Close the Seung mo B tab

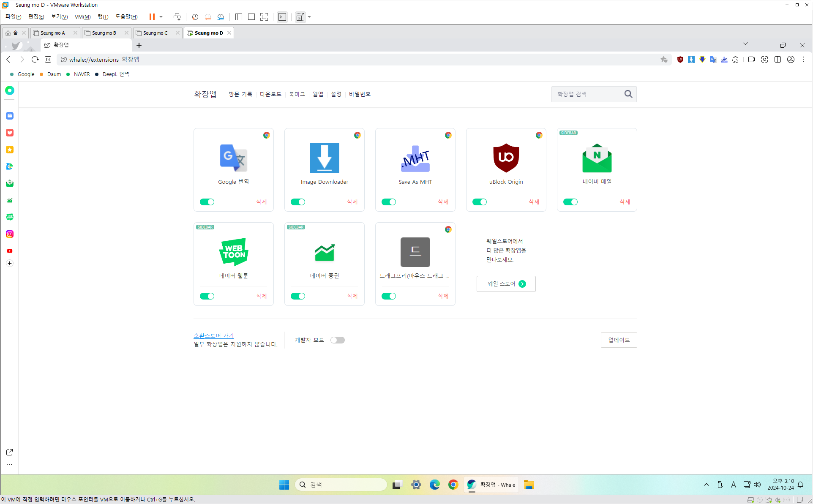pos(126,33)
